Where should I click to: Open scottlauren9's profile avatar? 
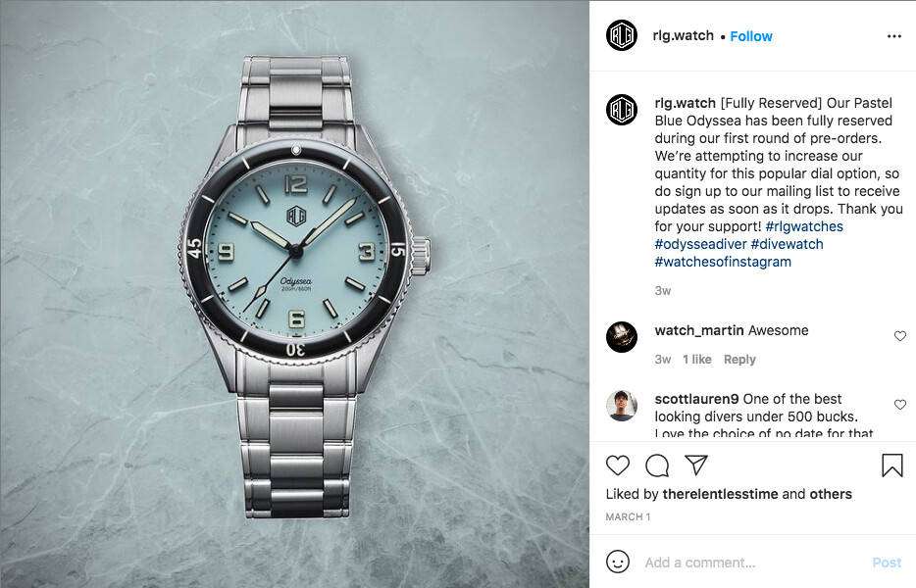(622, 406)
